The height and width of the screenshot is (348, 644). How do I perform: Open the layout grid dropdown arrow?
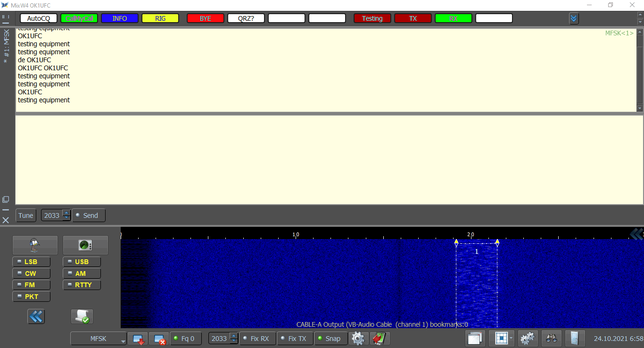point(511,339)
